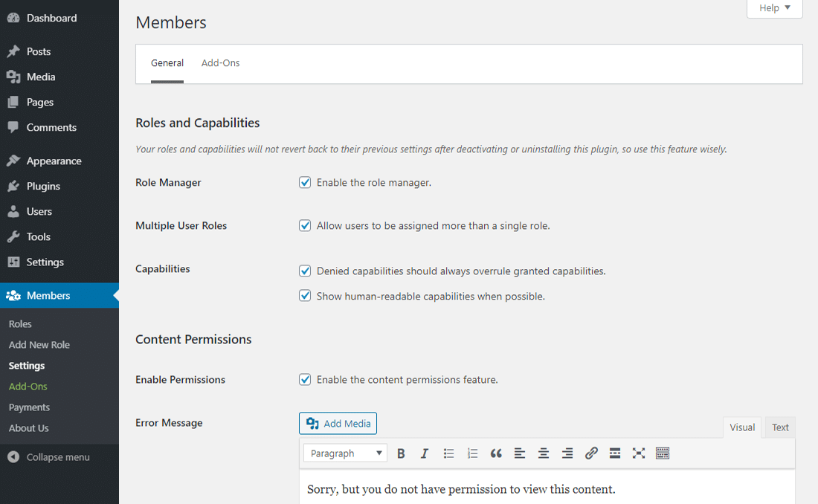Screen dimensions: 818x504
Task: Click the Add Media button
Action: click(x=338, y=422)
